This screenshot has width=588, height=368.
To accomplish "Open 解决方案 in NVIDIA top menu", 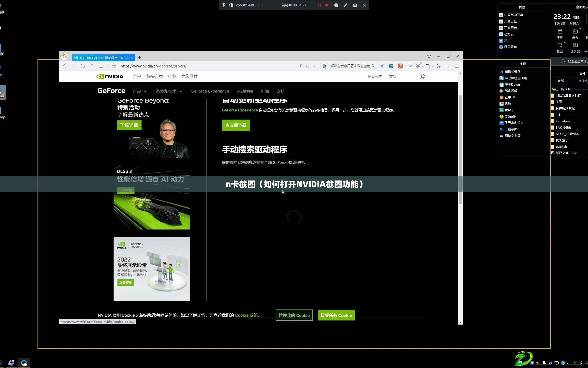I will pos(155,76).
